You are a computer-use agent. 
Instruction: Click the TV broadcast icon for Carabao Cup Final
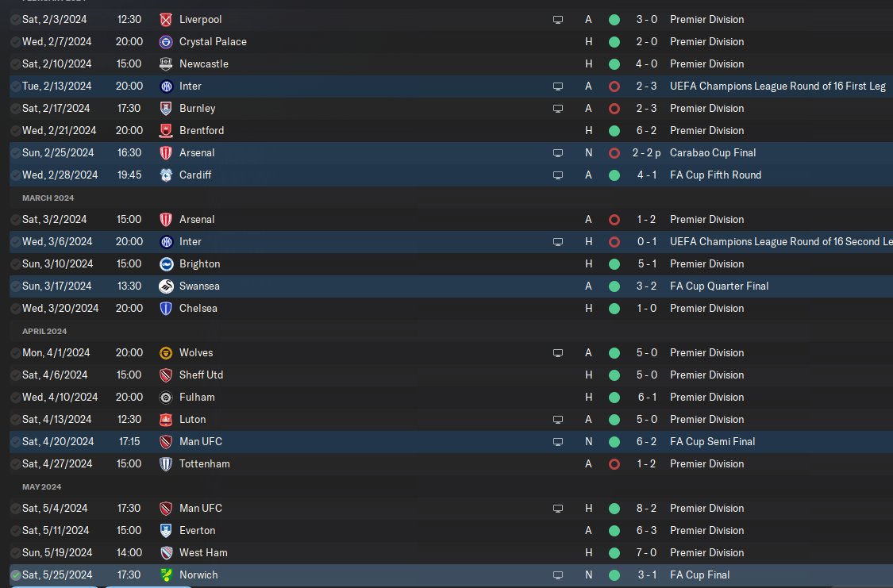point(558,153)
